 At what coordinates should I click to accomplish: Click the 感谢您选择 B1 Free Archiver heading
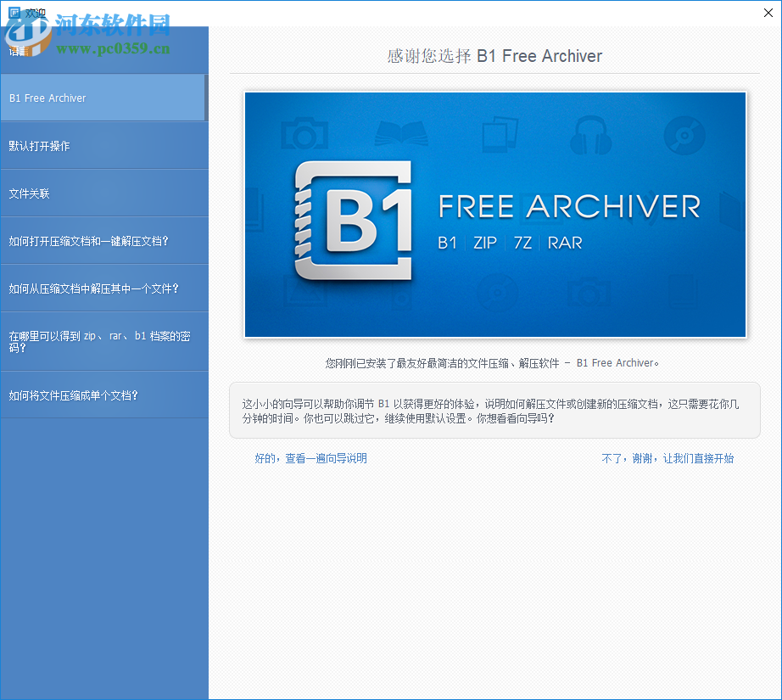(x=494, y=56)
